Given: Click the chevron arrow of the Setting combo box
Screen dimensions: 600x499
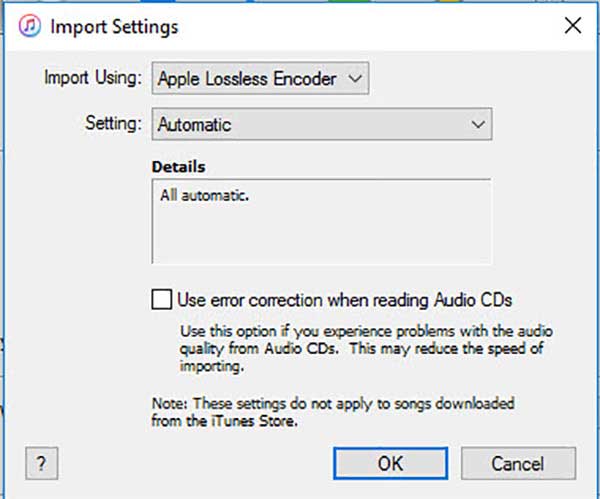Looking at the screenshot, I should [478, 125].
